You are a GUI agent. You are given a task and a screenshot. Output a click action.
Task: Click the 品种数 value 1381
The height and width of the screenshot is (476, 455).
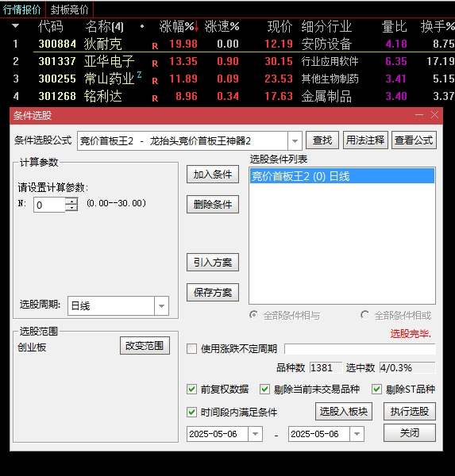[326, 368]
